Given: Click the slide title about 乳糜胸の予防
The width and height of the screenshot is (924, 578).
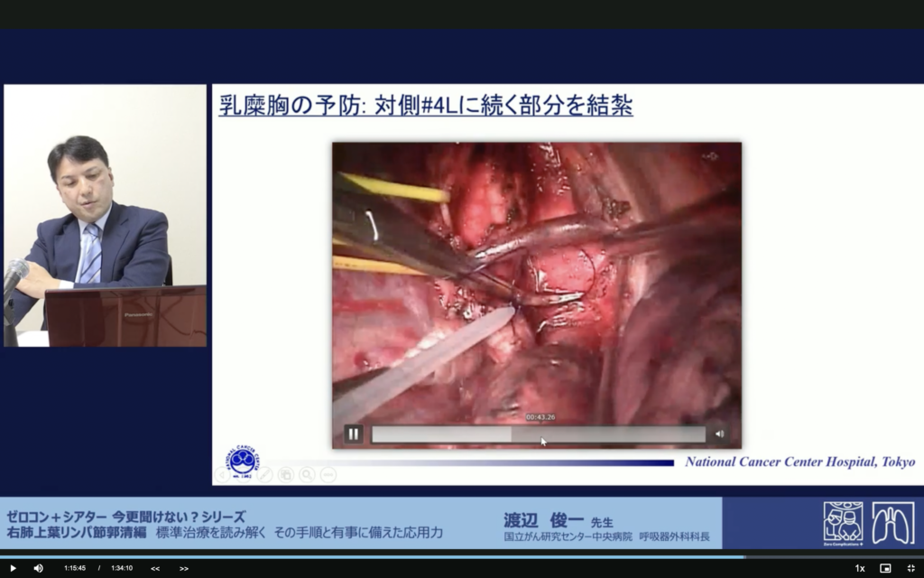Looking at the screenshot, I should pos(425,106).
